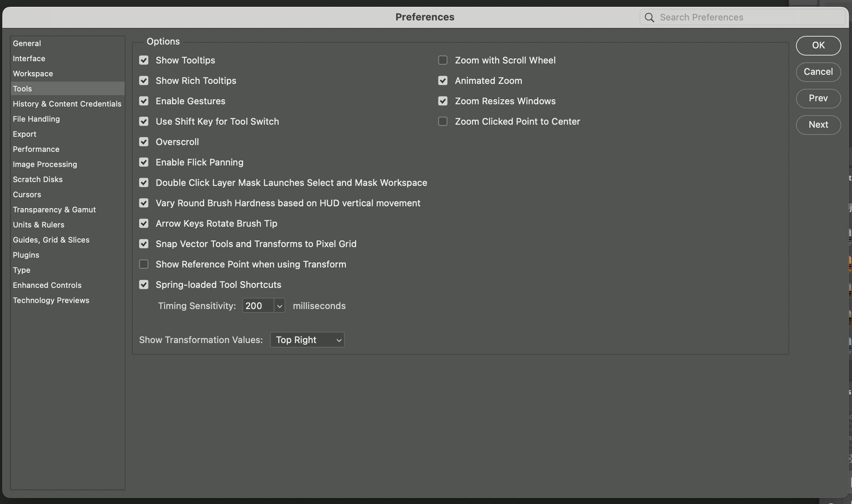
Task: Click Timing Sensitivity value field
Action: coord(258,306)
